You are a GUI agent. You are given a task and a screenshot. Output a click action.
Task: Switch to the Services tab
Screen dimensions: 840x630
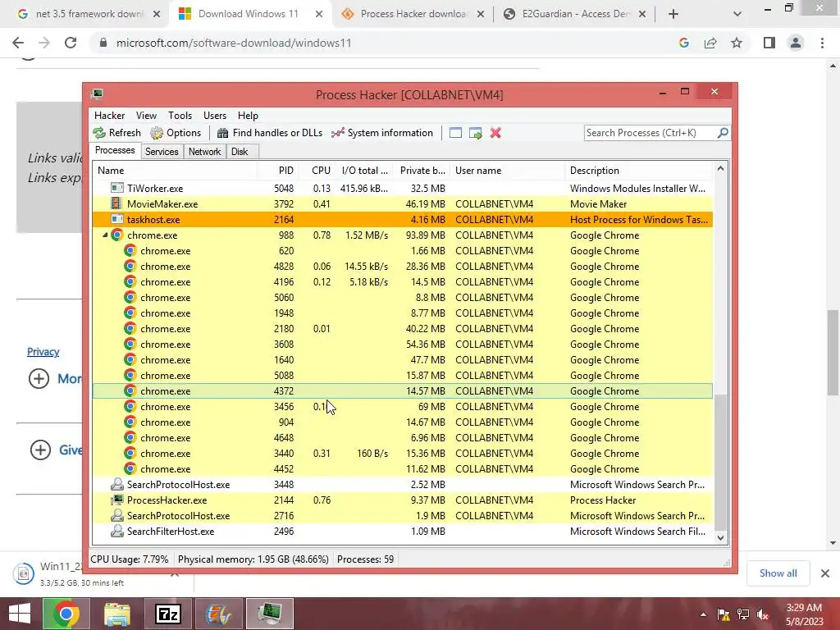[162, 152]
